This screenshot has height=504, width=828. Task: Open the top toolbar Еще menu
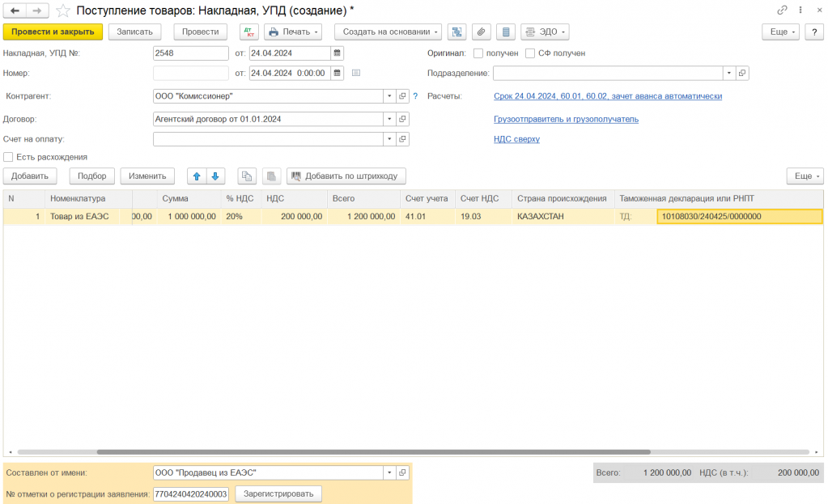click(780, 32)
